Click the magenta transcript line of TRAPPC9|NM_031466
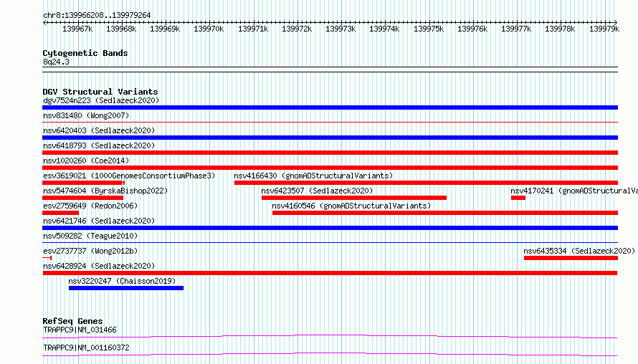The height and width of the screenshot is (364, 638). (x=330, y=336)
